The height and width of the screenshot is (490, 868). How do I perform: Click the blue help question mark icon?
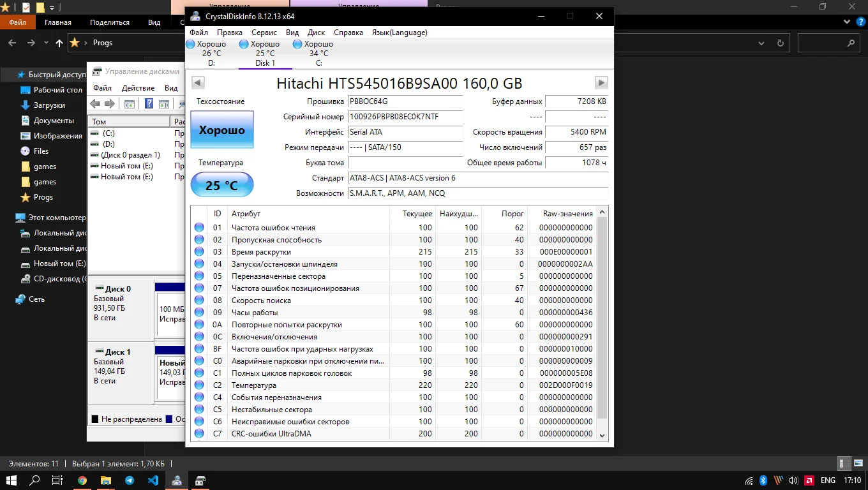tap(149, 104)
